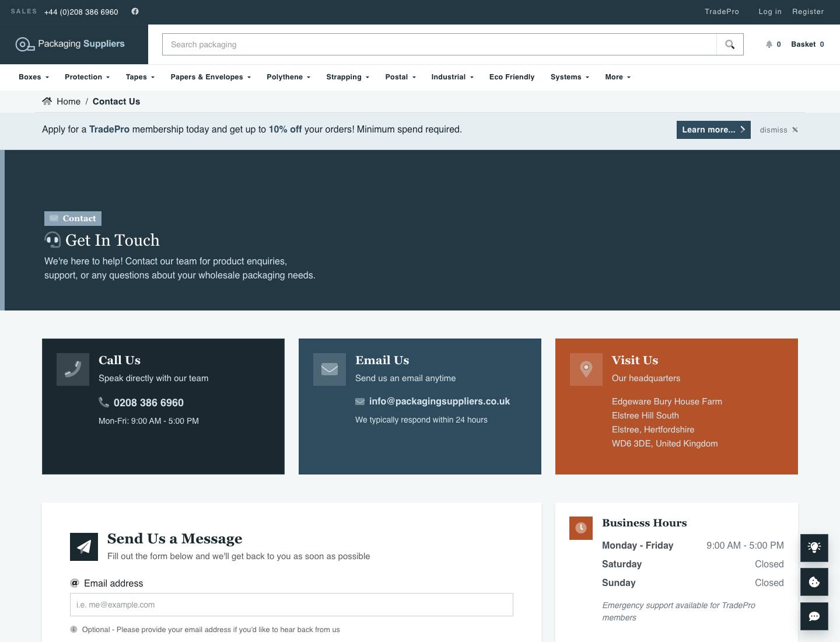Focus the Email address input field
Viewport: 840px width, 642px height.
click(292, 605)
